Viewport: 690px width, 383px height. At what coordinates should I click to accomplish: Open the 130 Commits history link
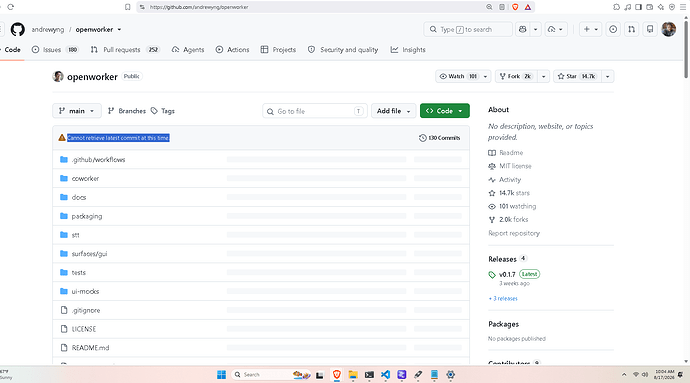point(439,138)
